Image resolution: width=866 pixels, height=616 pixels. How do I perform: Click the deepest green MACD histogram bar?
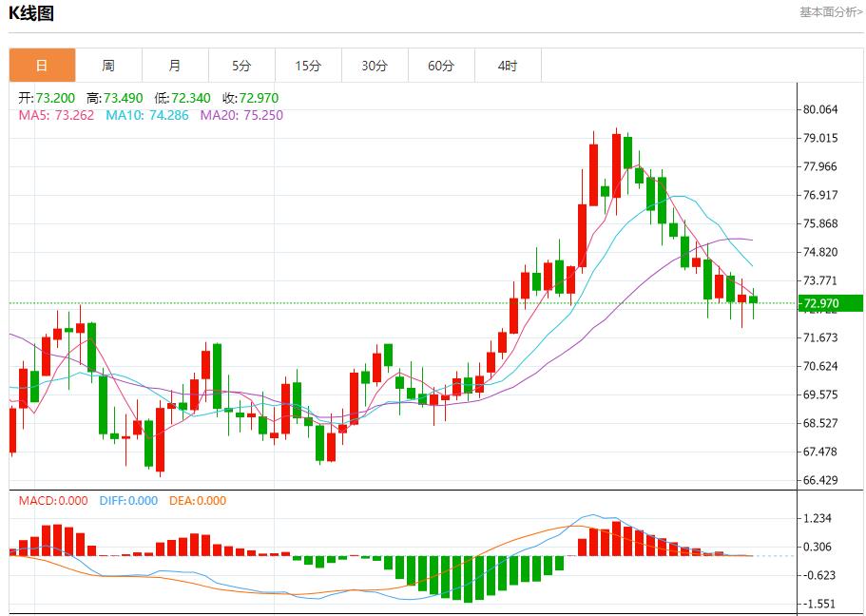[x=469, y=579]
